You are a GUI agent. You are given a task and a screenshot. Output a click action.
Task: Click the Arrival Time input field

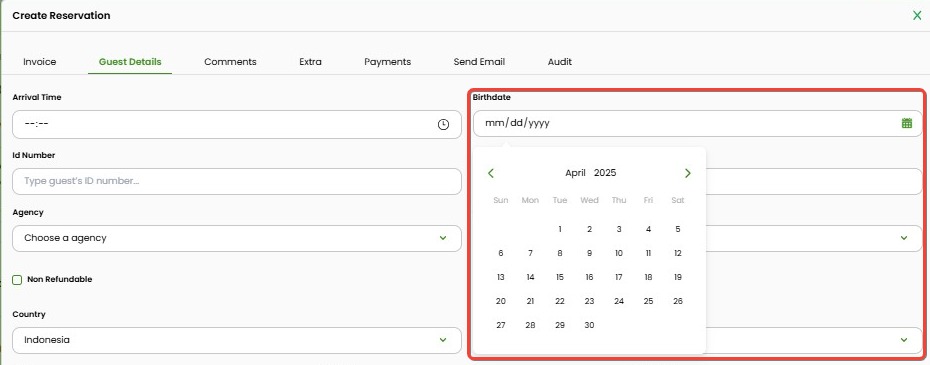(237, 125)
